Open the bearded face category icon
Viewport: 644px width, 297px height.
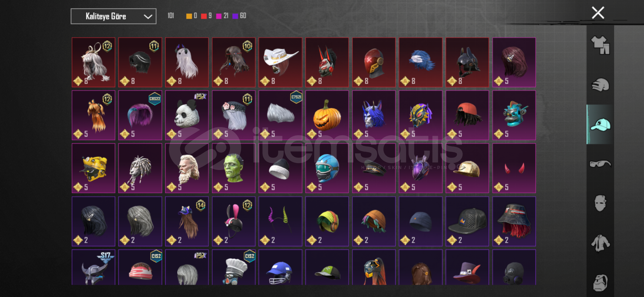600,282
